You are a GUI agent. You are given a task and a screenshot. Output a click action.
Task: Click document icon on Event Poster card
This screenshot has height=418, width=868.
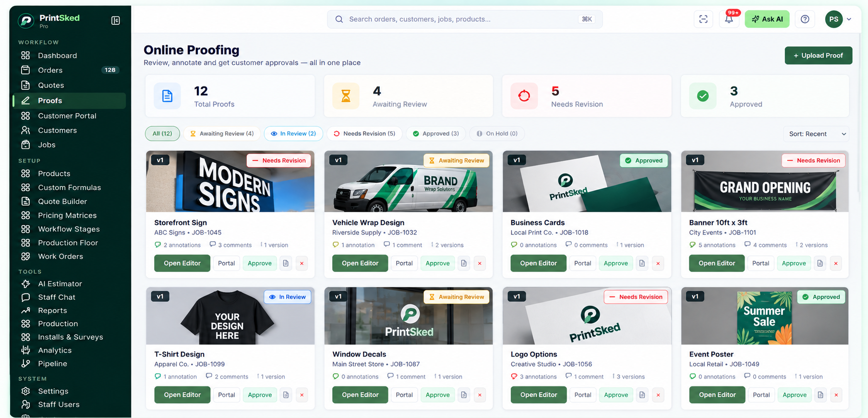(x=820, y=395)
